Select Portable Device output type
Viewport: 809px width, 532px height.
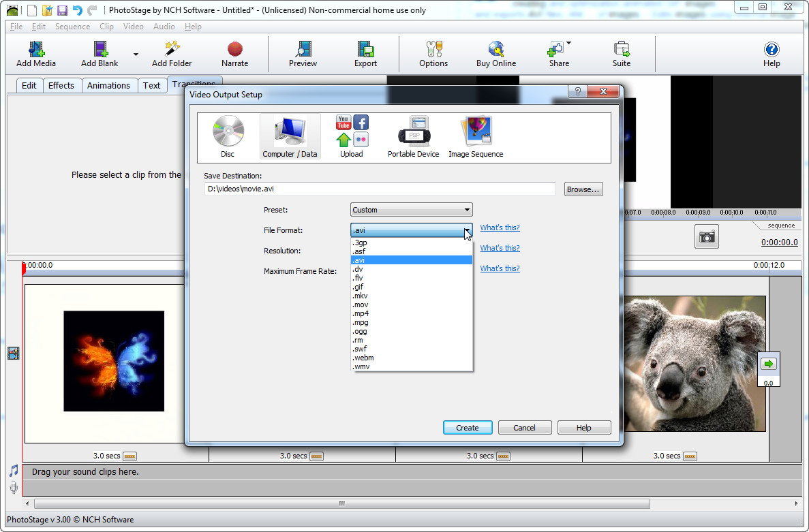click(x=413, y=136)
